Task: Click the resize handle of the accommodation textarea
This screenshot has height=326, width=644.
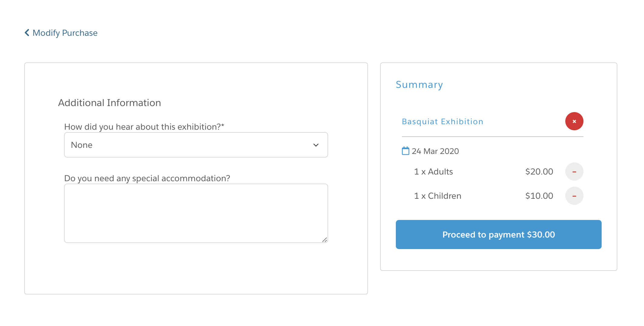Action: pyautogui.click(x=325, y=240)
